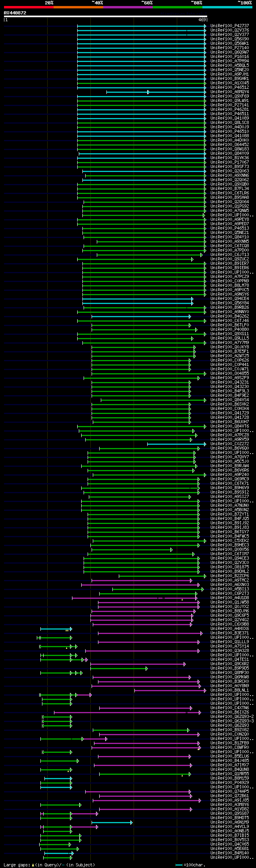Open hit UniRef100_B4M140
This screenshot has height=868, width=256.
point(230,853)
